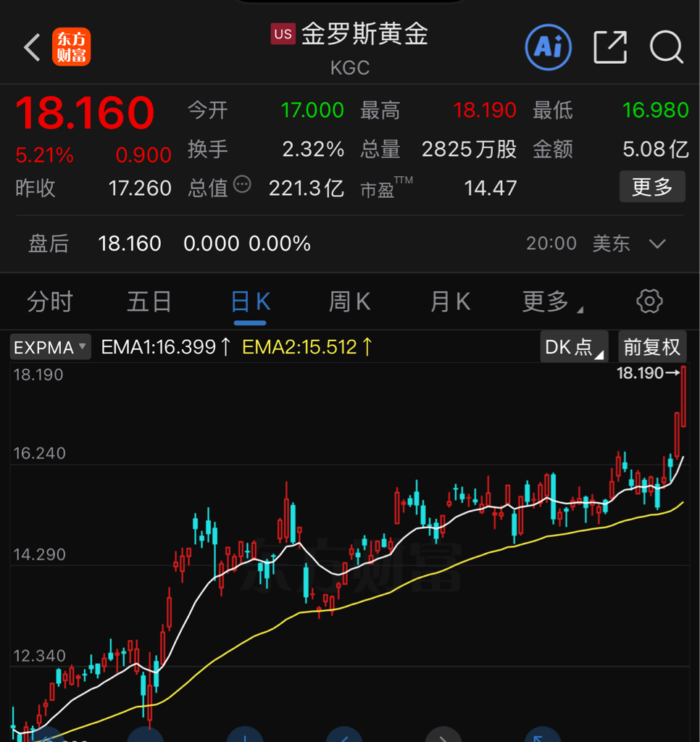
Task: Switch to the 周K tab
Action: [x=350, y=301]
